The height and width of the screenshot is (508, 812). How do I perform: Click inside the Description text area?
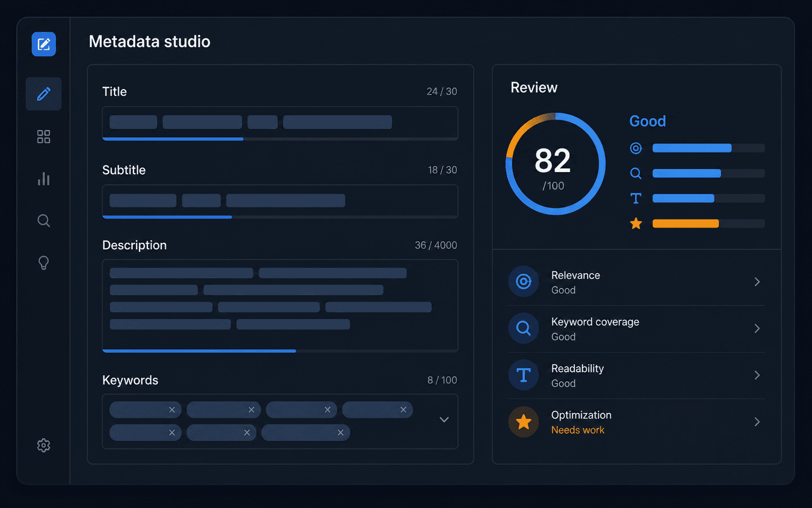point(280,305)
